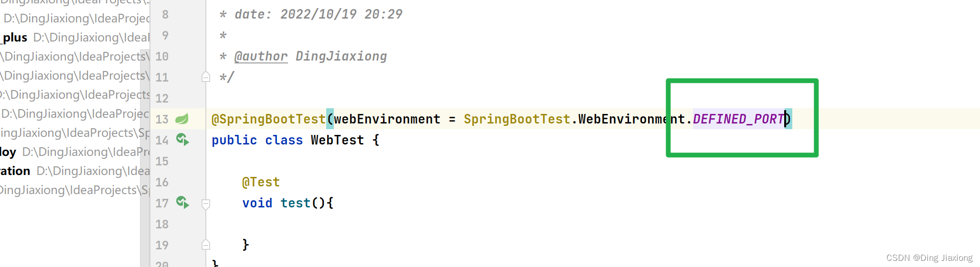Run test() method via gutter icon
The image size is (980, 267).
point(182,203)
